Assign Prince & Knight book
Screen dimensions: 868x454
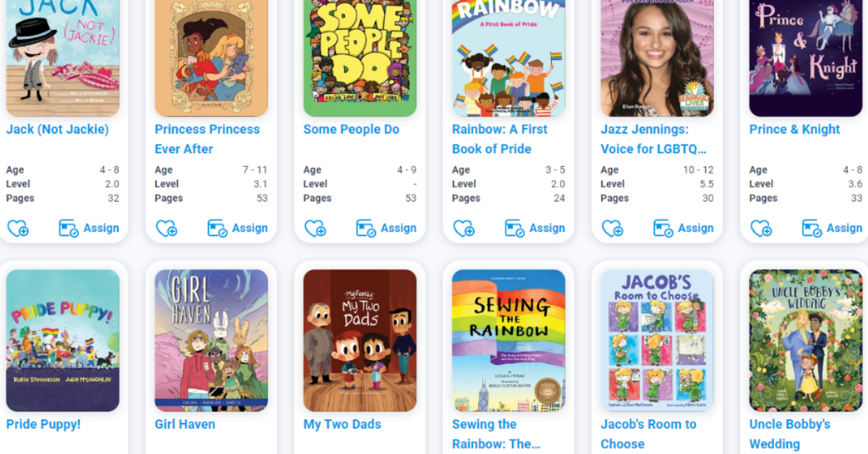[x=833, y=228]
